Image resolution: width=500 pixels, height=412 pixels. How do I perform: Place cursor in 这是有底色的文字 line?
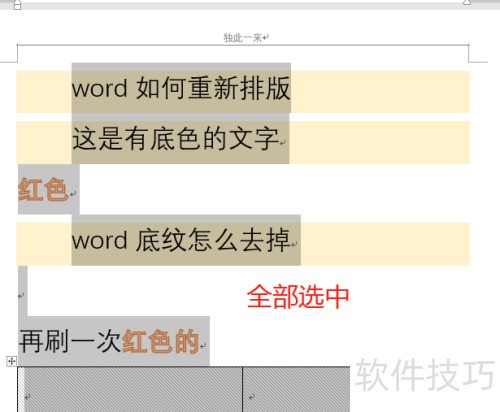175,138
